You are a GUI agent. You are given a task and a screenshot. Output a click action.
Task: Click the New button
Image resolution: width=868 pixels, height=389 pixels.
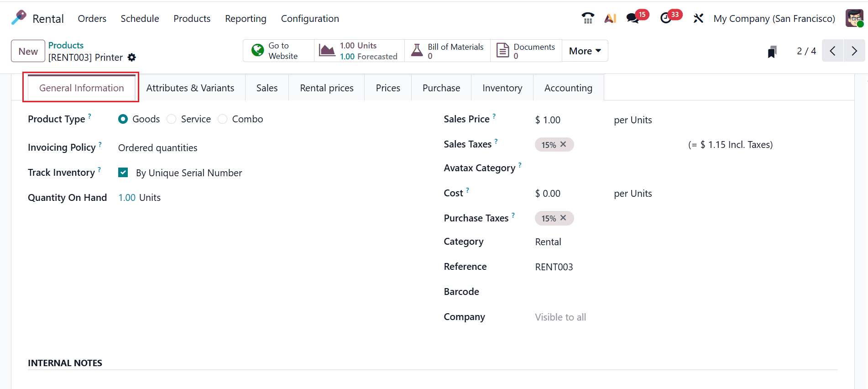click(x=28, y=51)
